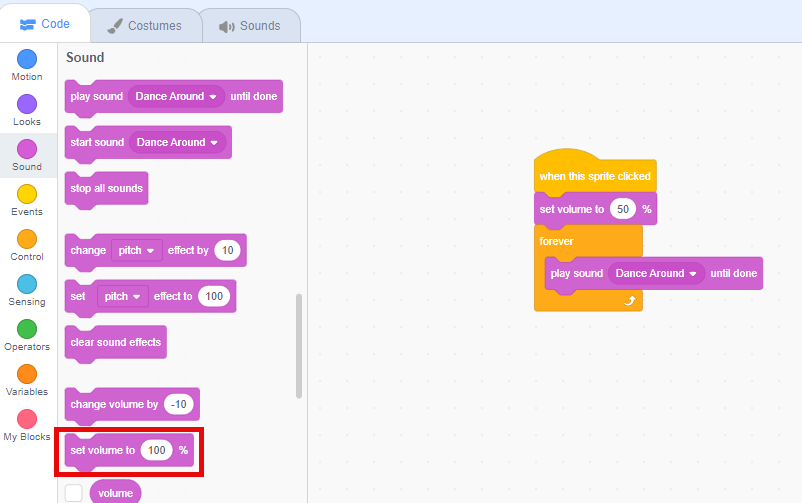Click the clear sound effects block

(x=115, y=343)
